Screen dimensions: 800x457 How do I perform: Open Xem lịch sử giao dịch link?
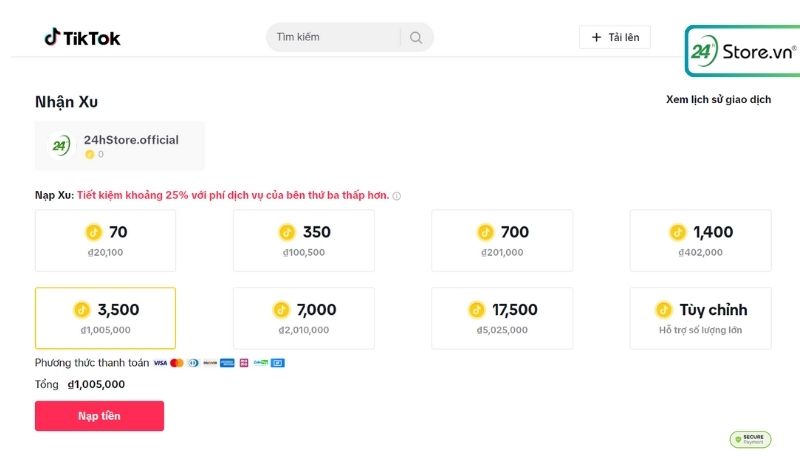coord(718,99)
